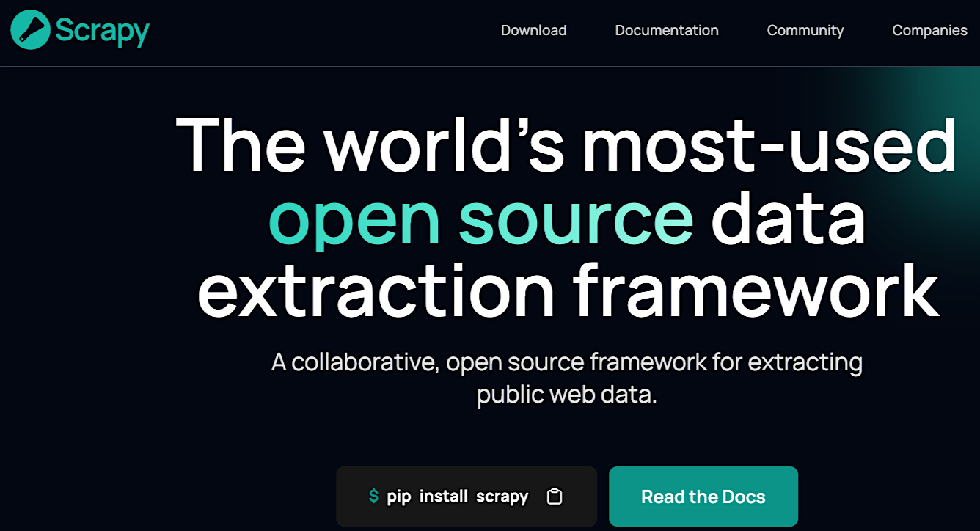Image resolution: width=980 pixels, height=531 pixels.
Task: Click the Scrapy spatula logo icon
Action: tap(31, 30)
